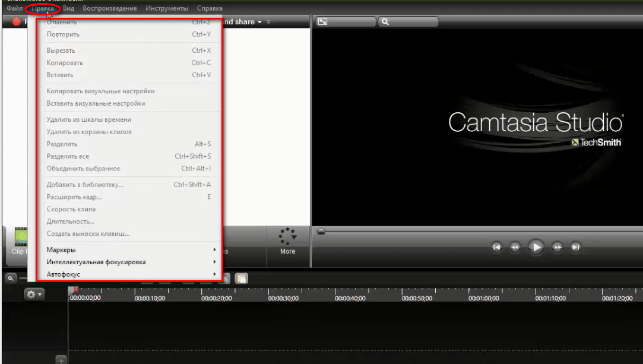Expand the Интеллектуальная фокусировка submenu
Viewport: 643px width, 364px height.
[131, 262]
